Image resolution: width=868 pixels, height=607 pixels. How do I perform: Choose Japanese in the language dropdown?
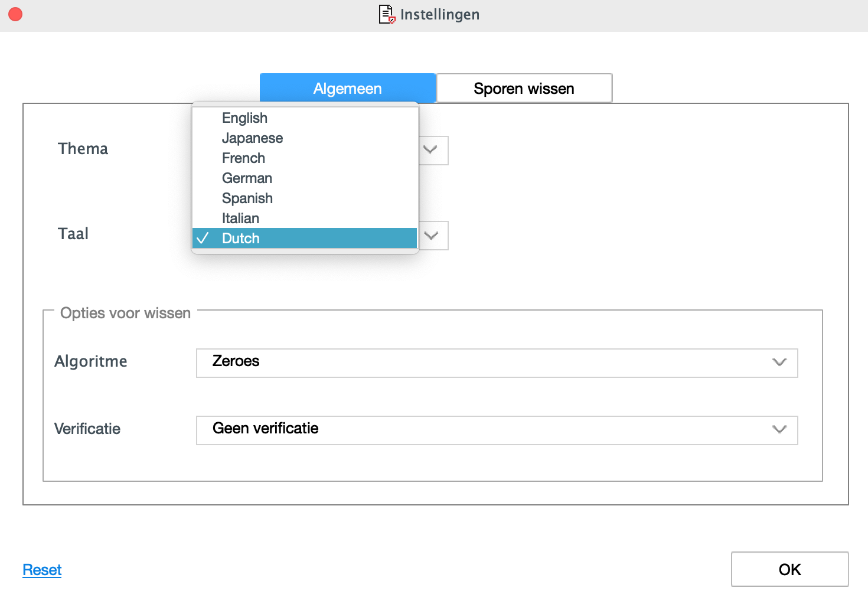[x=305, y=138]
